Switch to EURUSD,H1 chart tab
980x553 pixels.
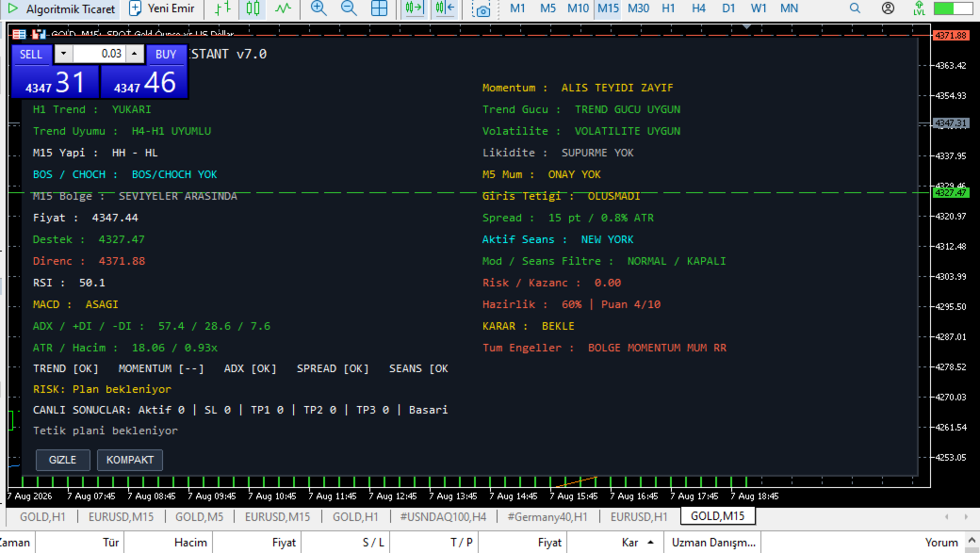click(639, 517)
